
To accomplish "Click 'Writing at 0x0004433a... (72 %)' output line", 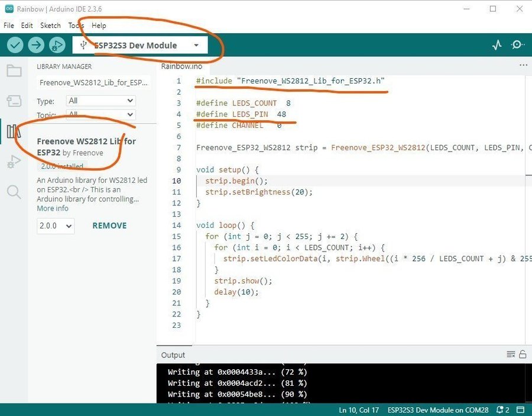I will (238, 372).
